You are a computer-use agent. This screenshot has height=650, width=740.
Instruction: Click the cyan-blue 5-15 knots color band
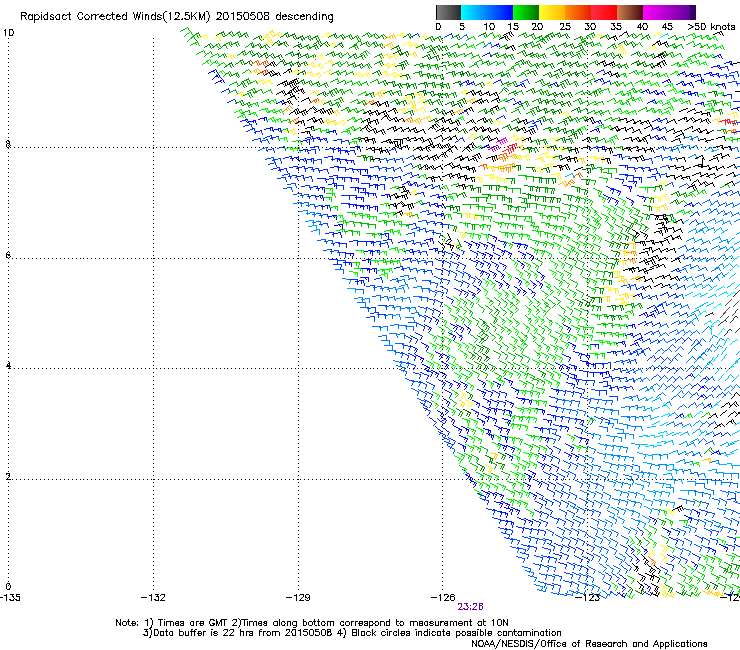click(487, 12)
